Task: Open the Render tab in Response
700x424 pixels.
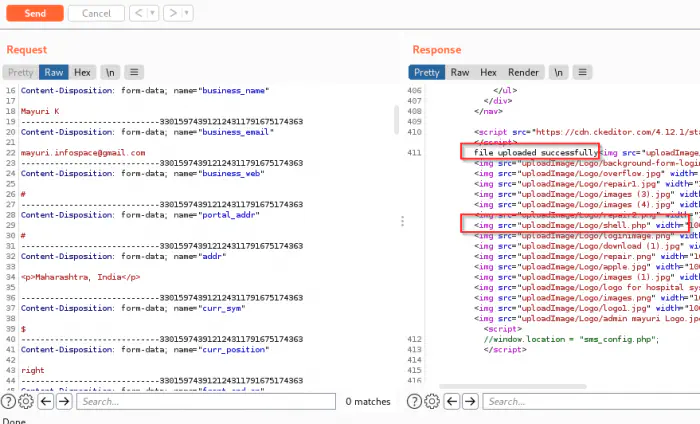Action: (x=523, y=72)
